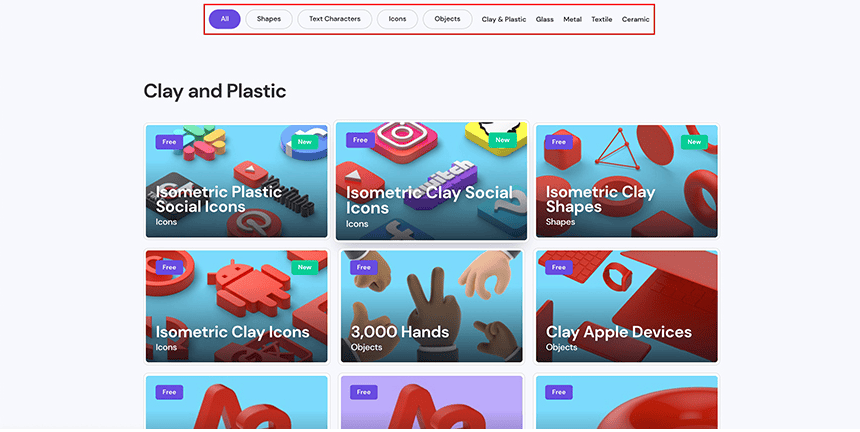Go to the Ceramic section
860x432 pixels.
click(635, 19)
